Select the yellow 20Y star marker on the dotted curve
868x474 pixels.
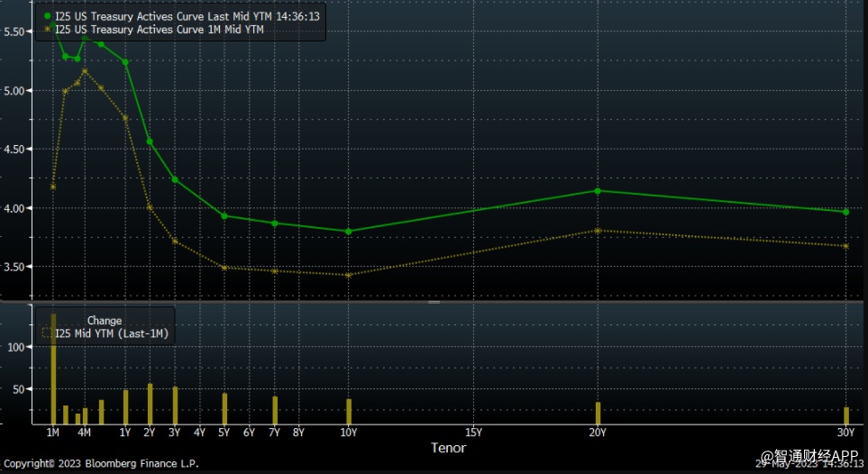[598, 231]
